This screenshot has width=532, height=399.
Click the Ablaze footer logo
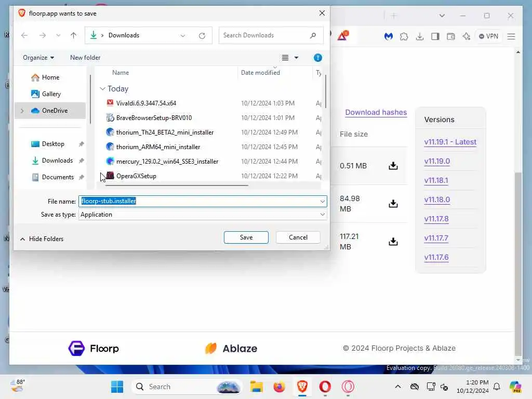231,349
